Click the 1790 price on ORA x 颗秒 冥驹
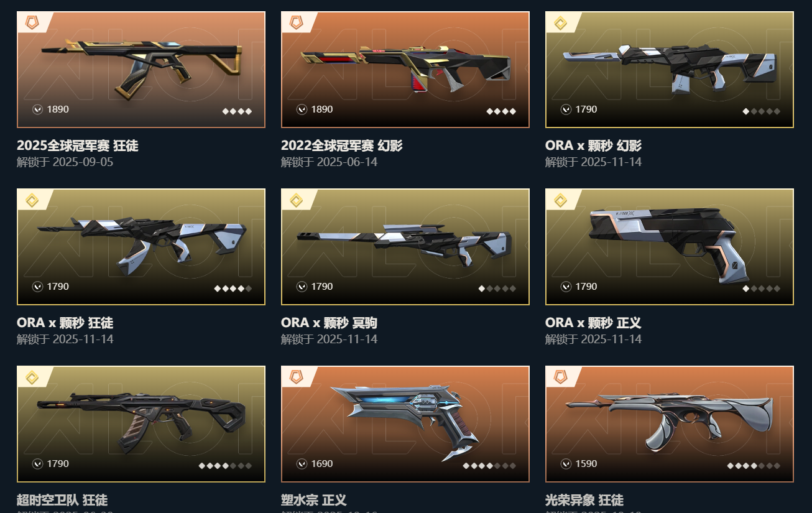Image resolution: width=812 pixels, height=513 pixels. (x=322, y=287)
